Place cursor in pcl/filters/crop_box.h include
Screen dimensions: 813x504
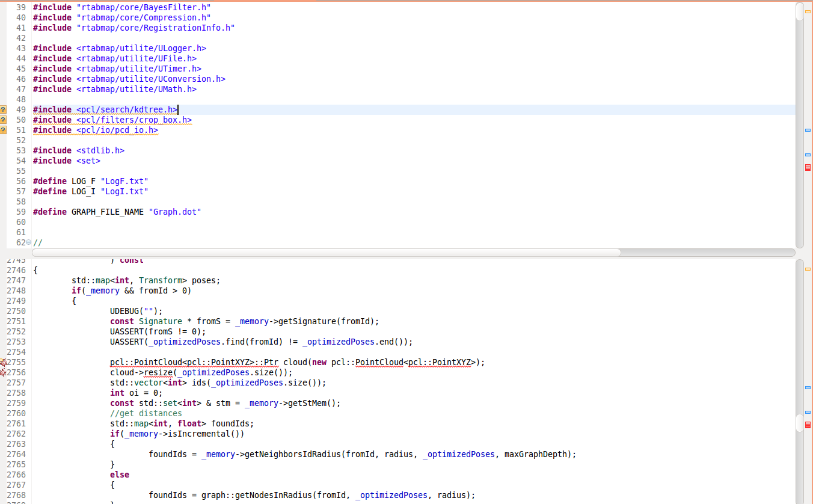coord(133,120)
